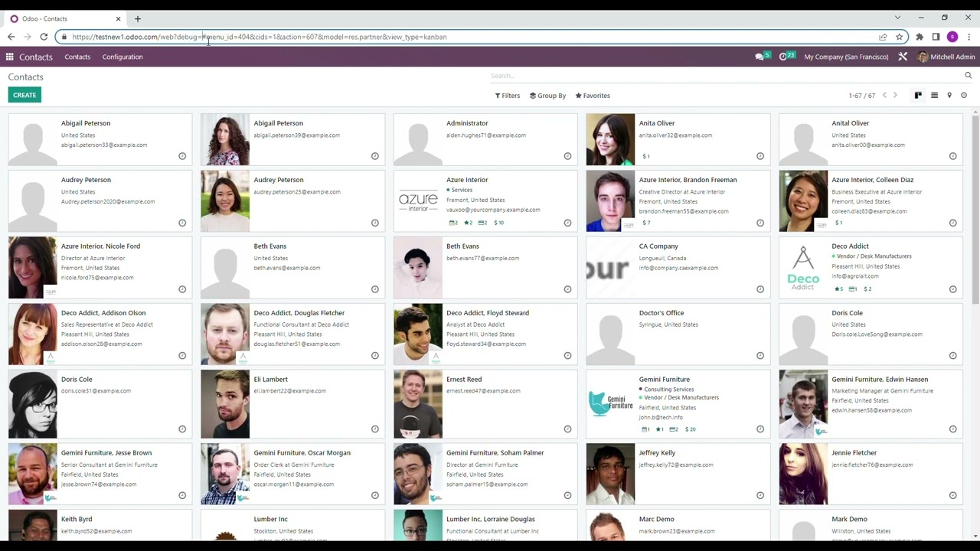Open the Ernest Reed contact
The height and width of the screenshot is (551, 980).
pos(485,405)
